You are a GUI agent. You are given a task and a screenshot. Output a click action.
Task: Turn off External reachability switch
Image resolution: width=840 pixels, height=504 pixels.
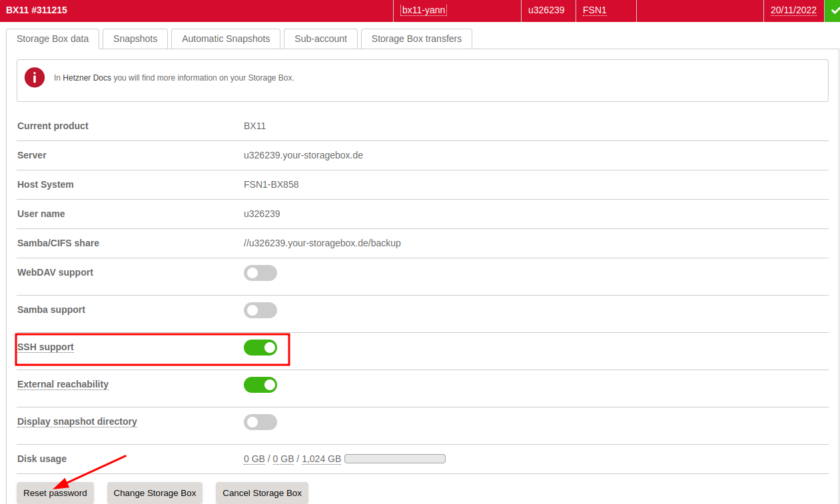(x=260, y=385)
